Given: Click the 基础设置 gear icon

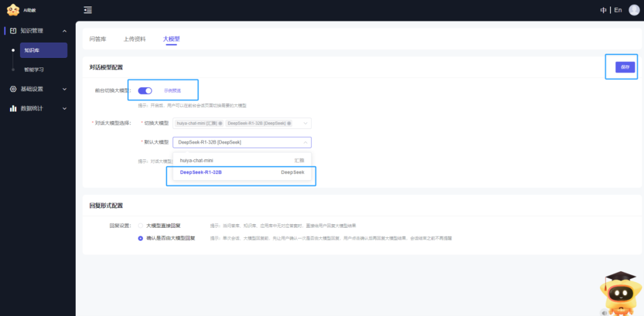Looking at the screenshot, I should [x=13, y=89].
